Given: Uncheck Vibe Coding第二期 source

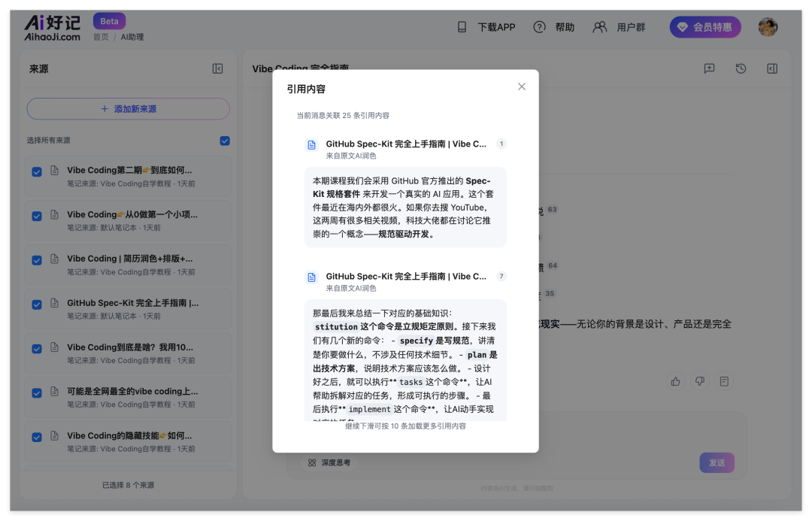Looking at the screenshot, I should pos(37,172).
